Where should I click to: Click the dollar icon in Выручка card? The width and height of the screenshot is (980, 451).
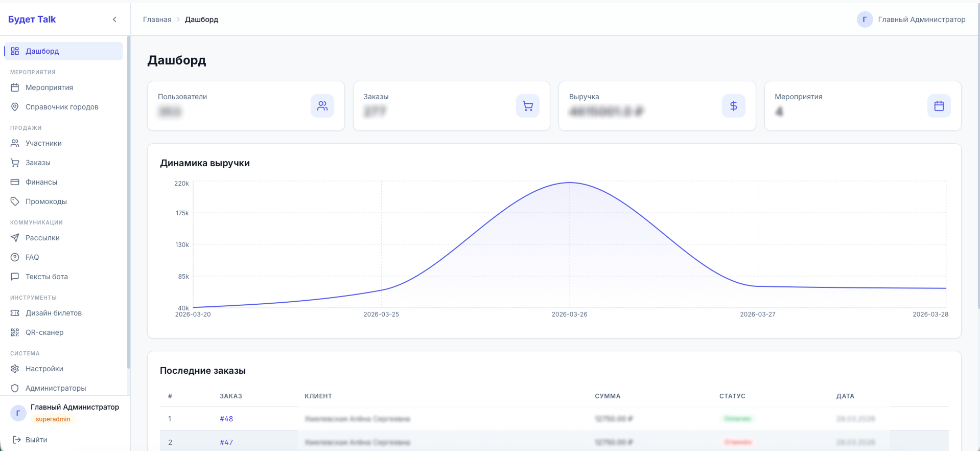[x=733, y=106]
